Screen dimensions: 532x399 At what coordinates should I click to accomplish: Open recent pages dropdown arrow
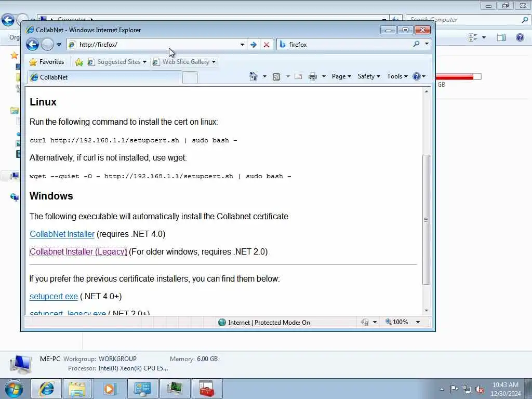59,45
